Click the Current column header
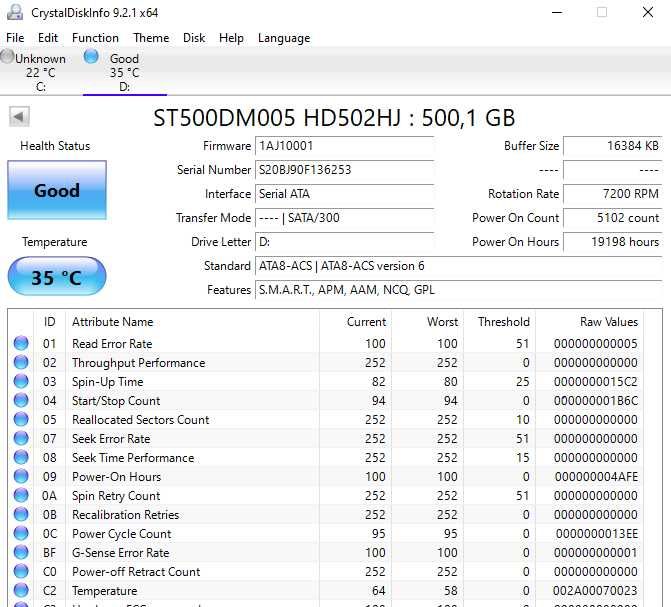This screenshot has width=671, height=607. pyautogui.click(x=366, y=321)
